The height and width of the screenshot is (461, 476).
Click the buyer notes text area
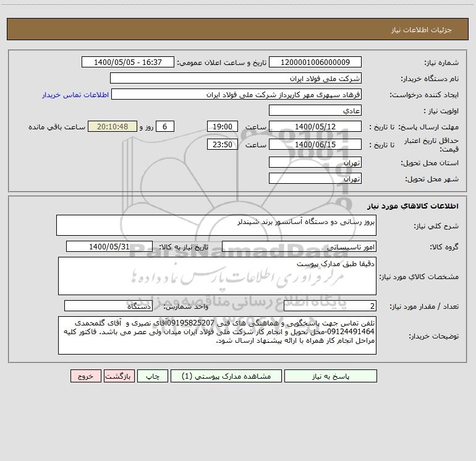click(x=217, y=335)
